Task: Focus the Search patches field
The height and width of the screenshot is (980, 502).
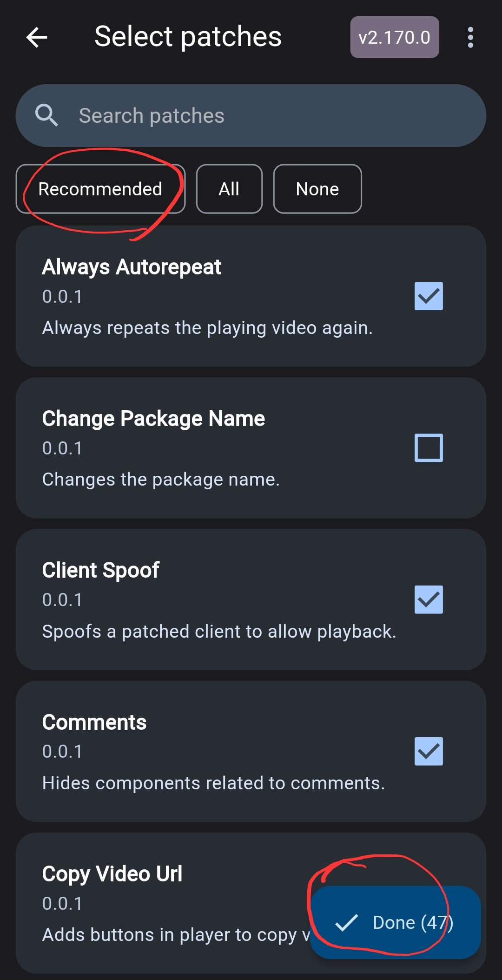Action: pyautogui.click(x=251, y=115)
